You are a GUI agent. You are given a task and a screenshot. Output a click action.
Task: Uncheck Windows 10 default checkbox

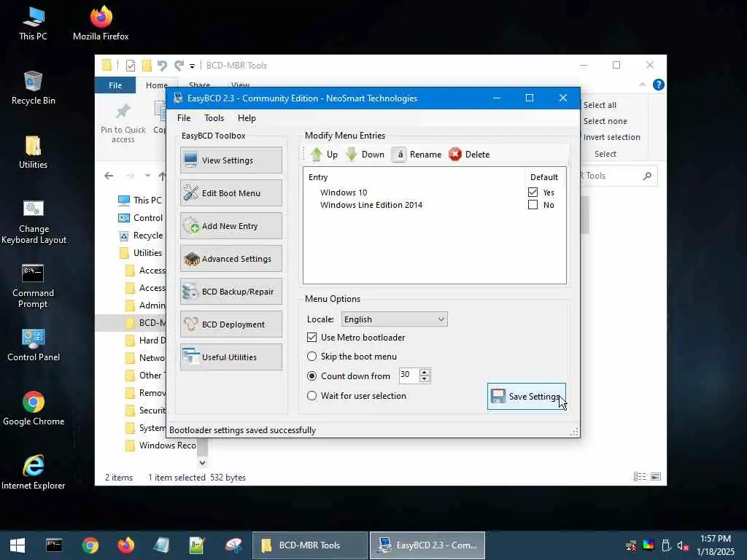533,192
